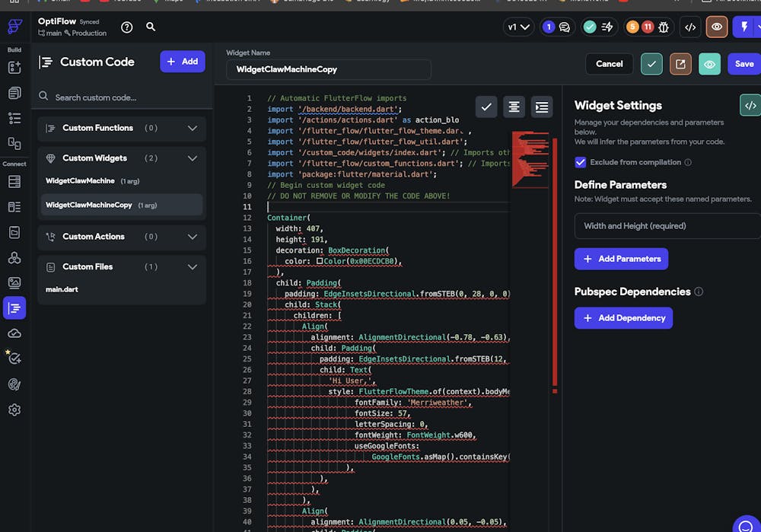
Task: Open main.dart custom file
Action: (x=62, y=289)
